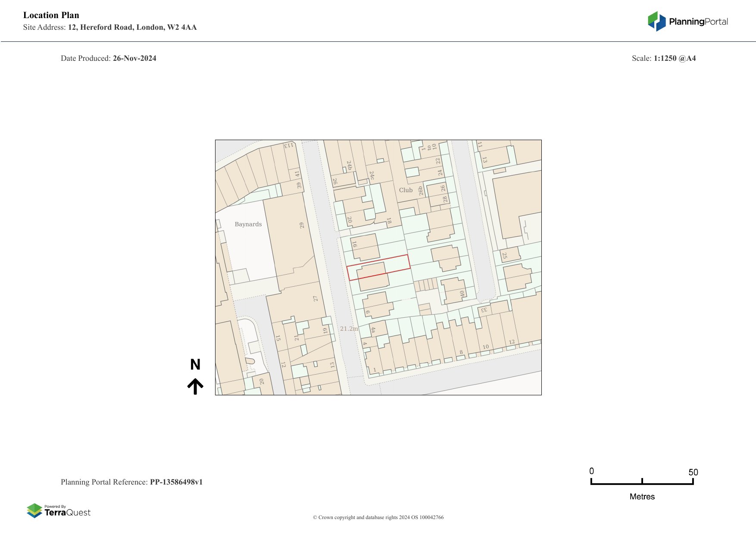The width and height of the screenshot is (756, 535).
Task: Select Planning Portal Reference PP-13586498v1
Action: pyautogui.click(x=131, y=482)
